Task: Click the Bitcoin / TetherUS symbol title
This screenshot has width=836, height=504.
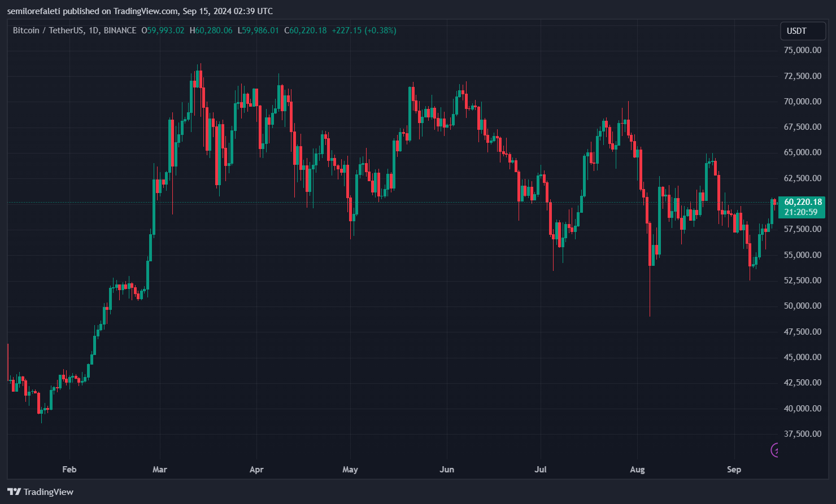Action: [49, 30]
